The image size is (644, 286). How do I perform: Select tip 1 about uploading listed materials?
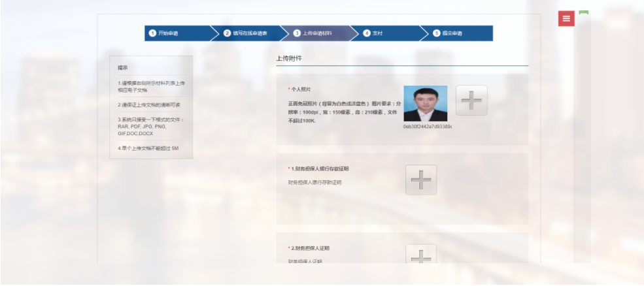click(x=151, y=86)
